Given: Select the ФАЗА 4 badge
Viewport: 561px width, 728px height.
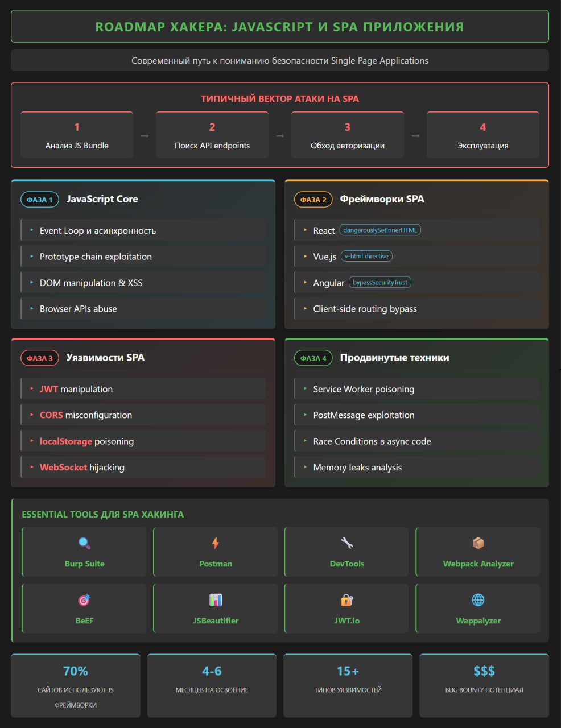Looking at the screenshot, I should click(x=313, y=358).
